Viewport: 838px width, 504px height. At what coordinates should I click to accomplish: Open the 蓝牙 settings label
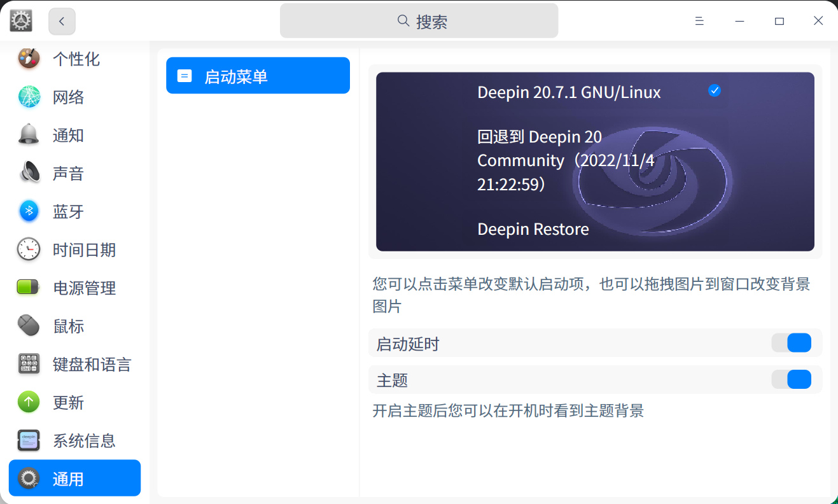point(69,212)
